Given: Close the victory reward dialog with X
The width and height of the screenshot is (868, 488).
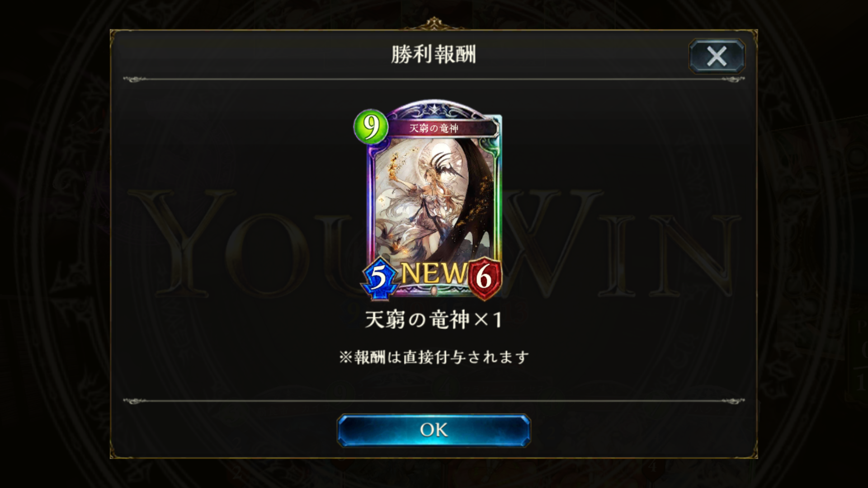Looking at the screenshot, I should click(x=717, y=56).
